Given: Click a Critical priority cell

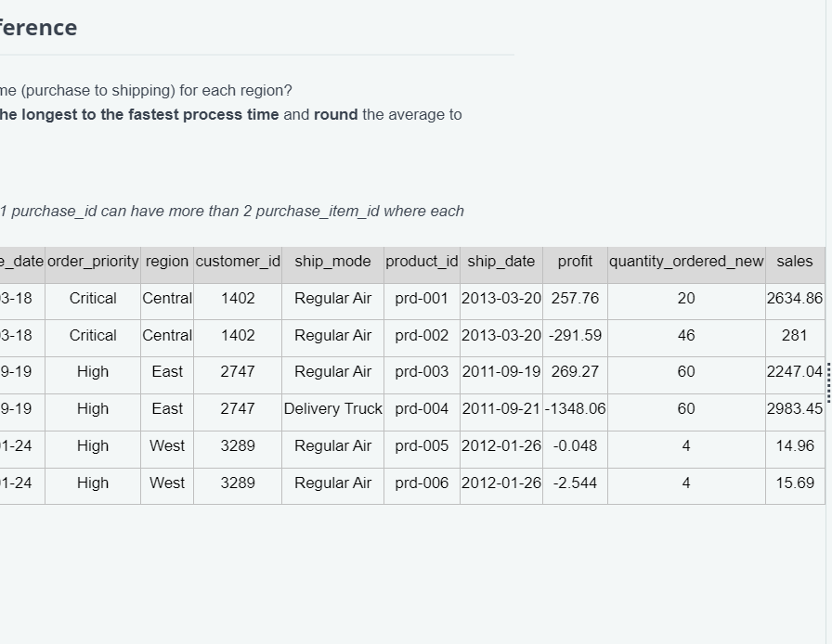Looking at the screenshot, I should 93,299.
